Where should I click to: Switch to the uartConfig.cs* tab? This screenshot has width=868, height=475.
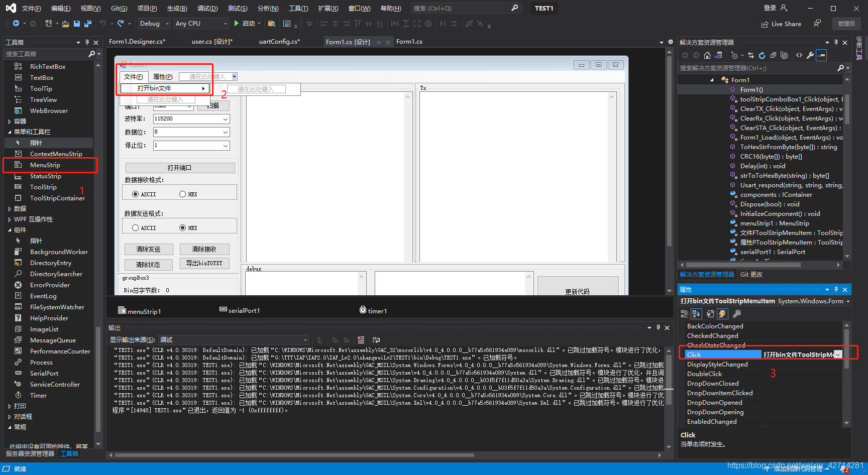(x=279, y=42)
